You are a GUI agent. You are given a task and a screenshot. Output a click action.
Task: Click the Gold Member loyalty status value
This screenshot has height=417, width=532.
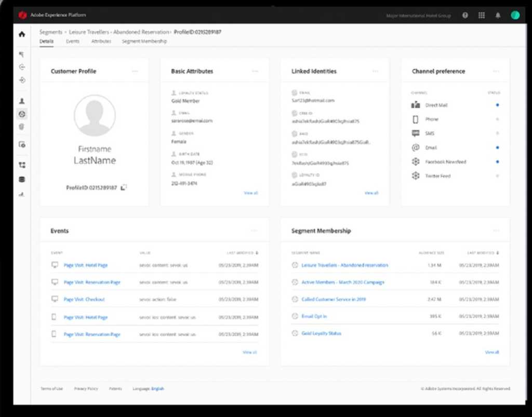185,101
